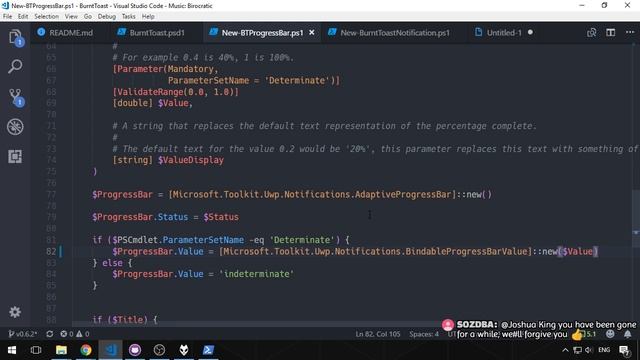This screenshot has height=360, width=640.
Task: Open the Windows Action Center icon
Action: pyautogui.click(x=624, y=350)
